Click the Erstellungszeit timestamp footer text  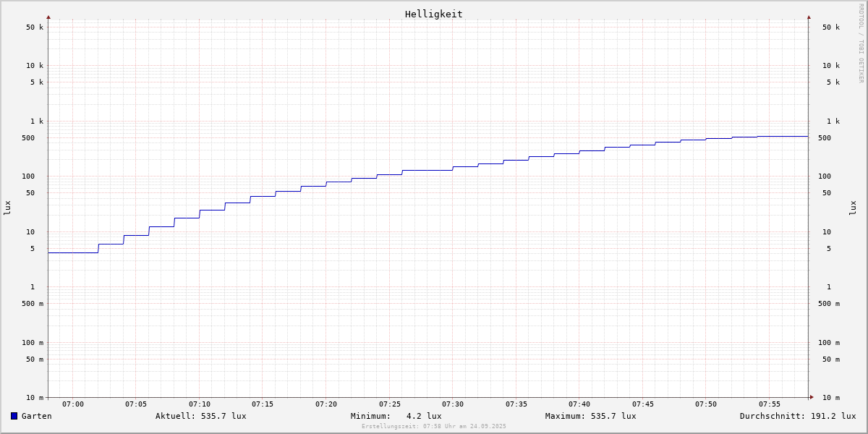tap(433, 427)
